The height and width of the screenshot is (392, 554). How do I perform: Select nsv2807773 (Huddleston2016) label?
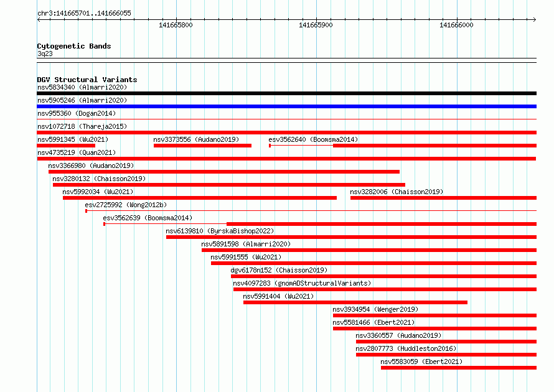[x=406, y=348]
